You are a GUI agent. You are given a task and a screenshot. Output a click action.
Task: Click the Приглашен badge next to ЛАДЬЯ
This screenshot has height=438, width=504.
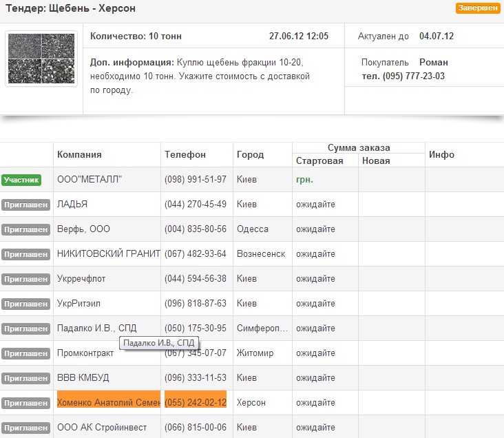pyautogui.click(x=25, y=205)
